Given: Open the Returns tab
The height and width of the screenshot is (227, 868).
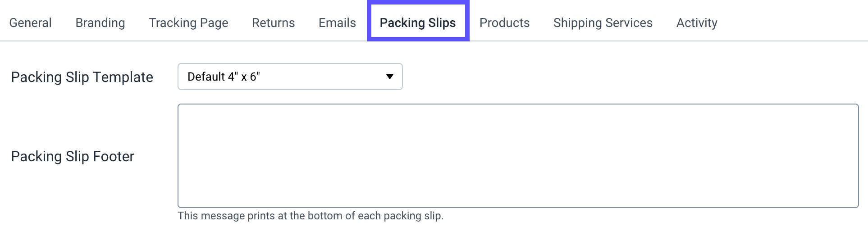Looking at the screenshot, I should [x=273, y=23].
